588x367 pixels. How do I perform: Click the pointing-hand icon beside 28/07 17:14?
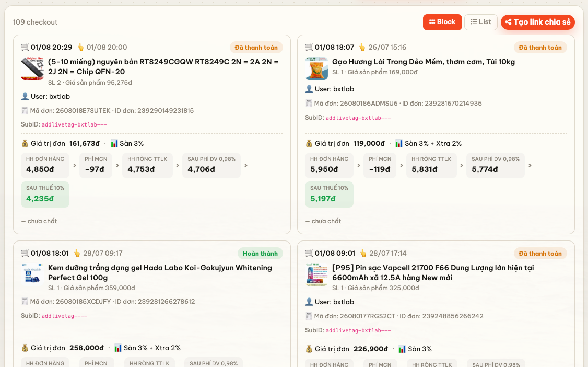tap(363, 254)
